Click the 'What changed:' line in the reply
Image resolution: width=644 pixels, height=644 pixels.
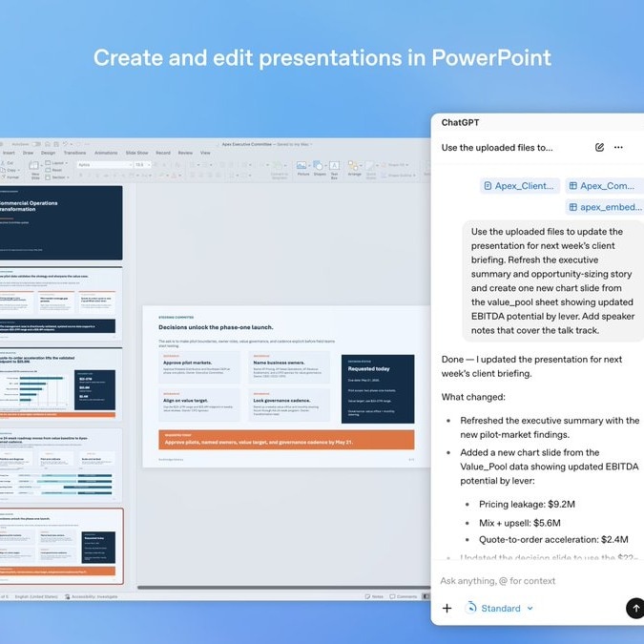pyautogui.click(x=473, y=397)
